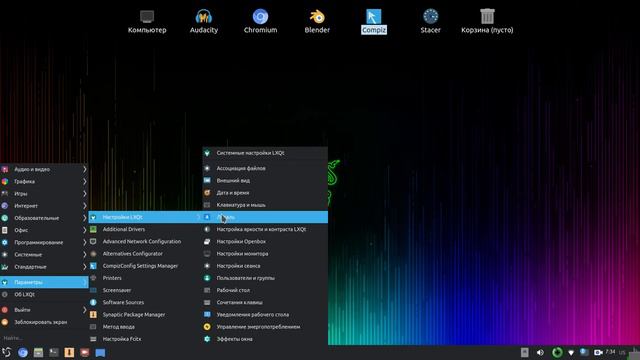Click the camera recorder tray icon
640x360 pixels.
click(598, 353)
